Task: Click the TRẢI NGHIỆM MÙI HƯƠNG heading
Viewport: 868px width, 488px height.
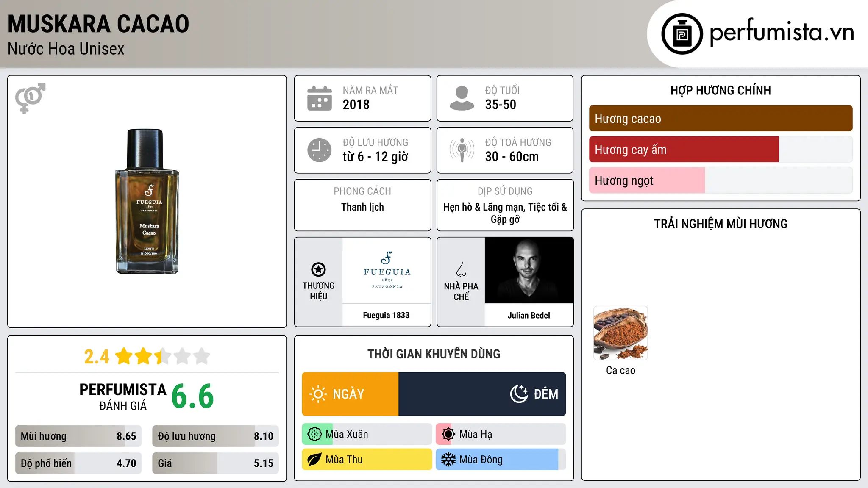Action: point(721,224)
